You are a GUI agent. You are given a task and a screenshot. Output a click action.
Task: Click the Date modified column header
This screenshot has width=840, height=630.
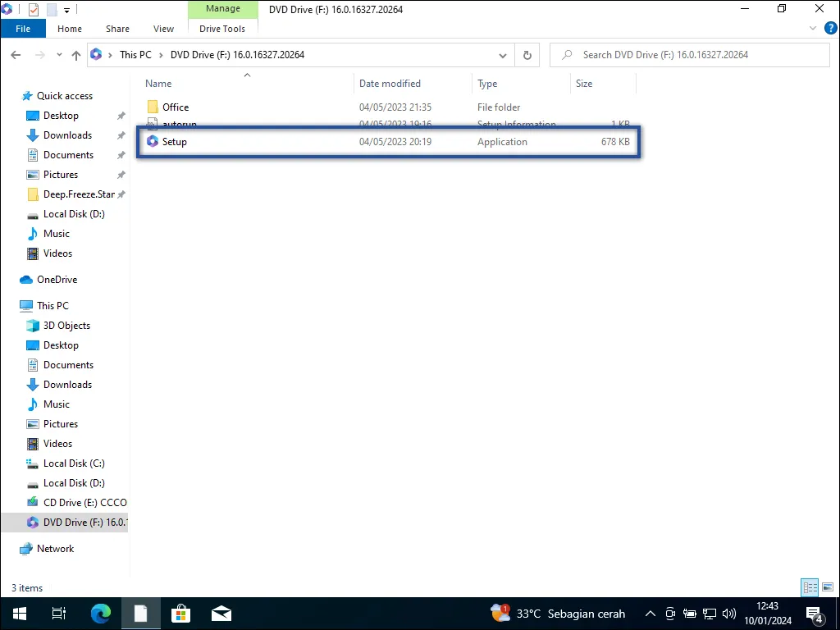(390, 83)
